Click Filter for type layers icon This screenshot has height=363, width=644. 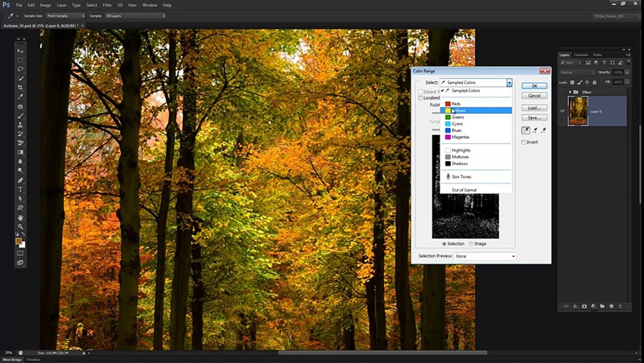click(604, 63)
